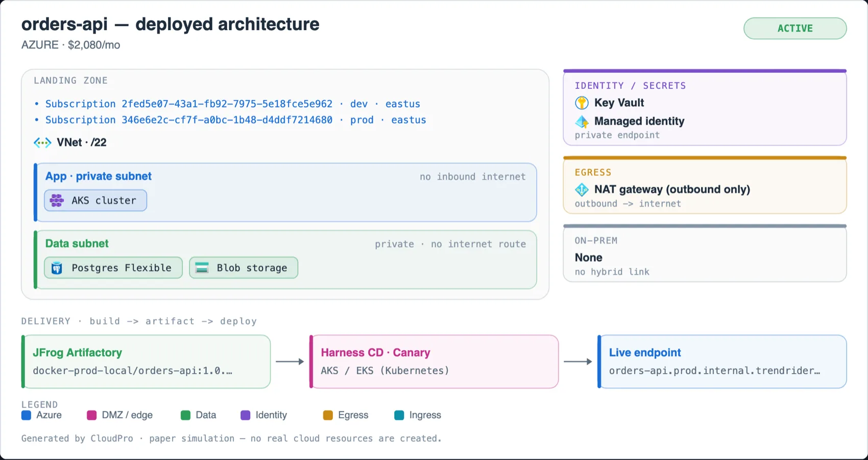Screen dimensions: 868x460
Task: Click the 'AZURE · $2,080/mo' subtitle
Action: point(71,45)
